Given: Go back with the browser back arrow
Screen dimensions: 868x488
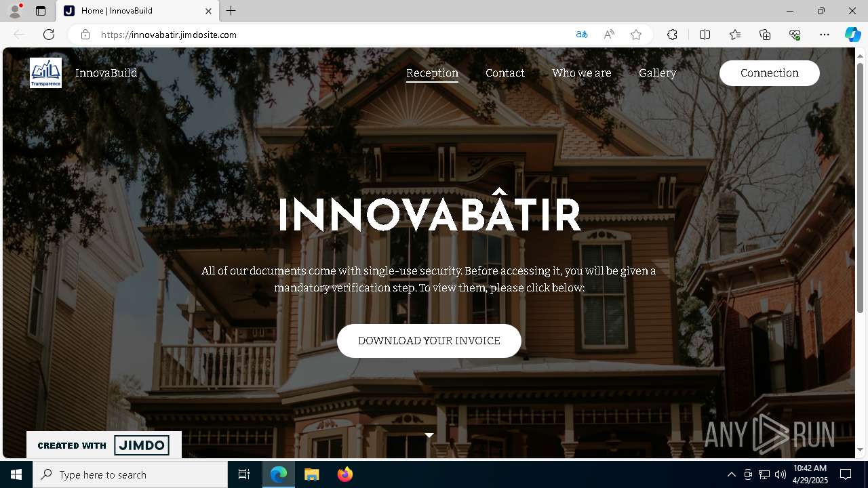Looking at the screenshot, I should coord(19,35).
